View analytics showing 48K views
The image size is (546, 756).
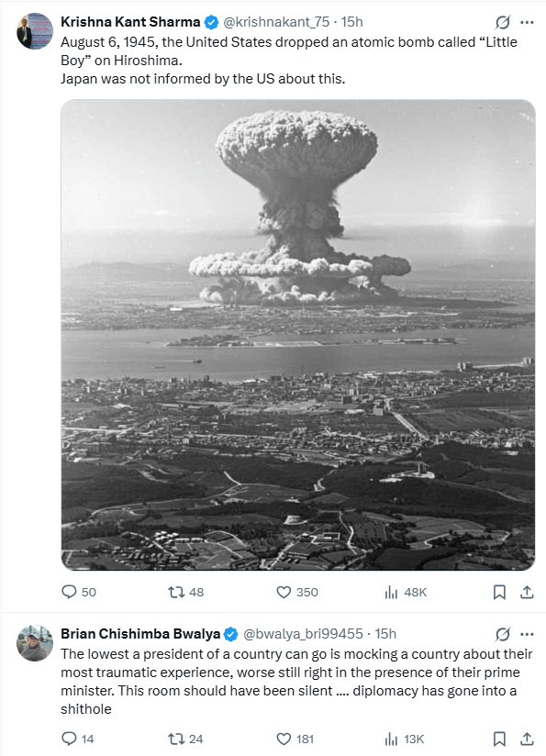tap(393, 592)
